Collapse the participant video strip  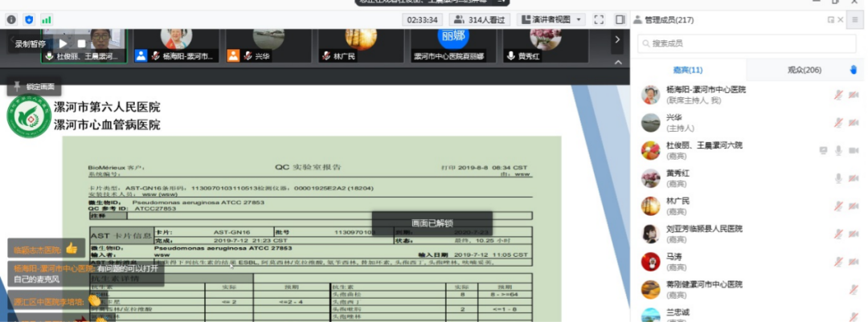coord(617,62)
